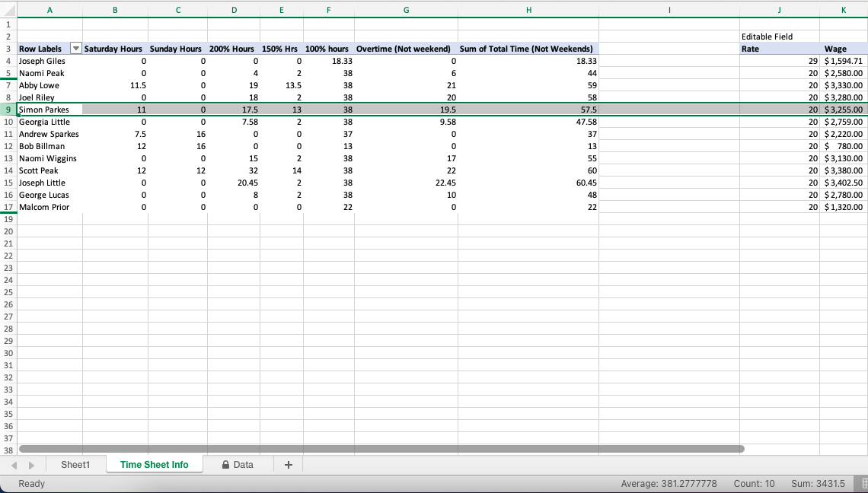
Task: Open the Row Labels filter dropdown
Action: [76, 49]
